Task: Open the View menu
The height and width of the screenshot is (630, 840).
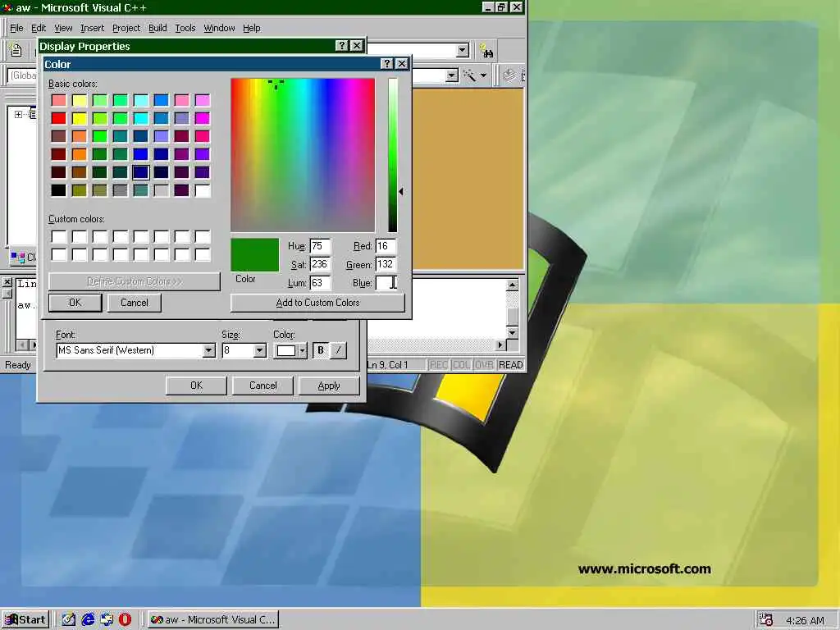Action: [x=63, y=28]
